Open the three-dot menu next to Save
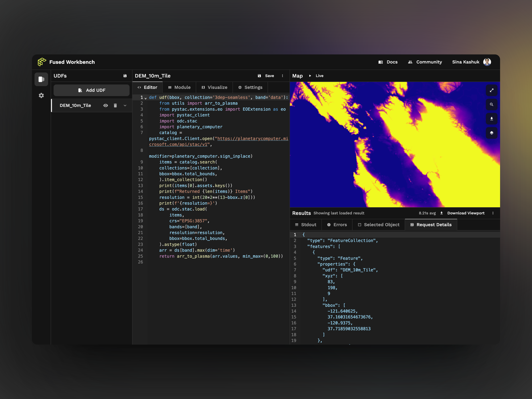532x399 pixels. tap(282, 76)
